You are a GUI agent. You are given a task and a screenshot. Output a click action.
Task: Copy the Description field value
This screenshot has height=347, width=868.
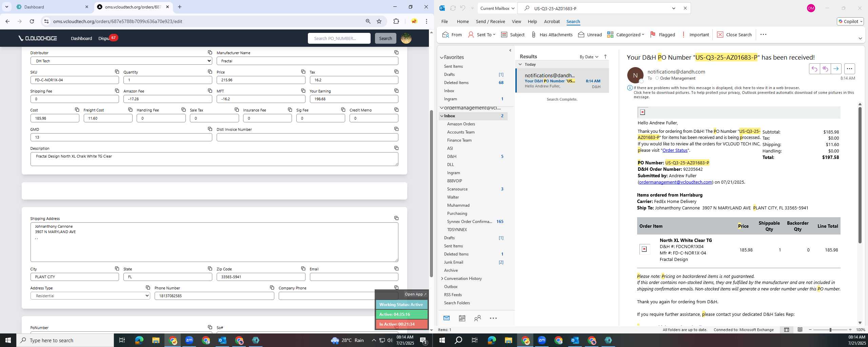coord(396,148)
